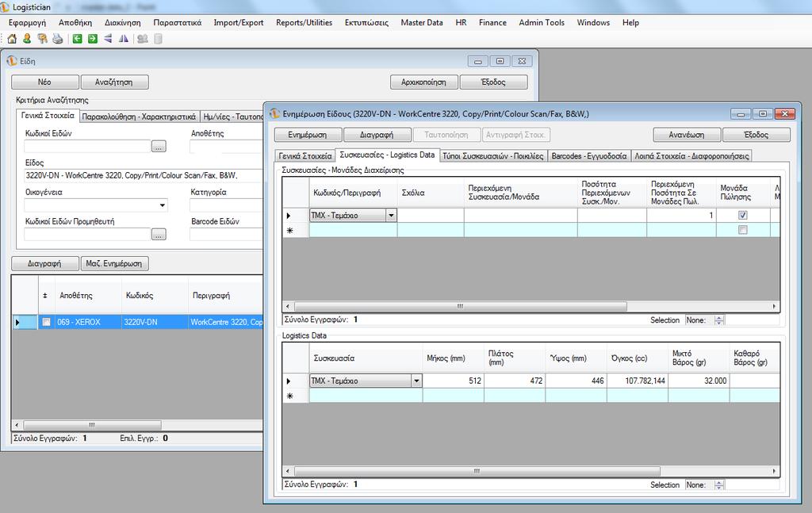Open the Master Data menu

(x=422, y=23)
